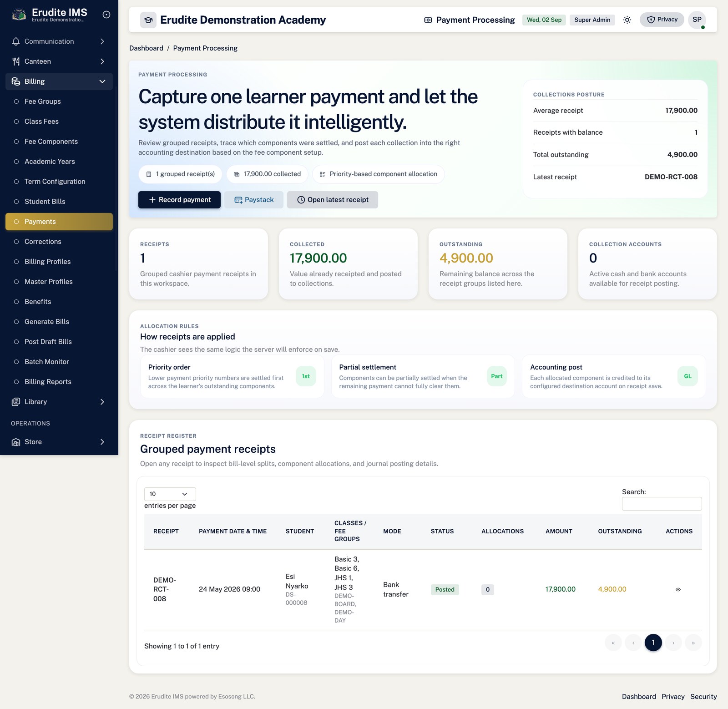This screenshot has width=728, height=709.
Task: Click the Billing coins icon
Action: point(16,81)
